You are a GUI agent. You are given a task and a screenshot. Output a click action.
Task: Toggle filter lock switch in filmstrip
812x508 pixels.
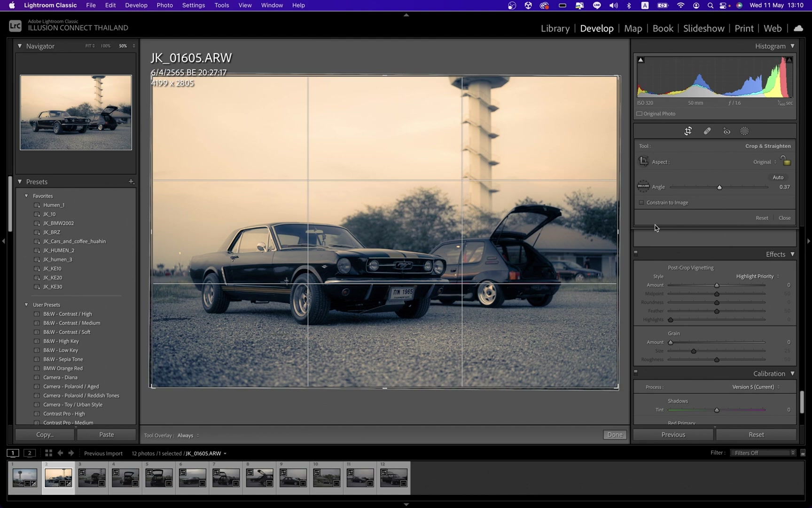(x=803, y=453)
